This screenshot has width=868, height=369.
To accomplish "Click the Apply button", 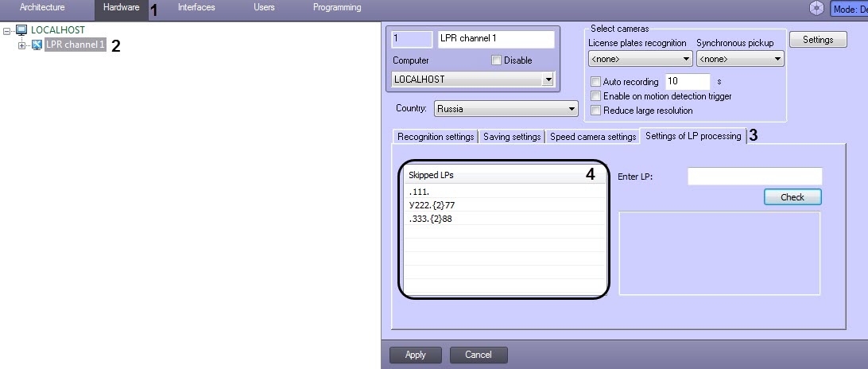I will [415, 355].
